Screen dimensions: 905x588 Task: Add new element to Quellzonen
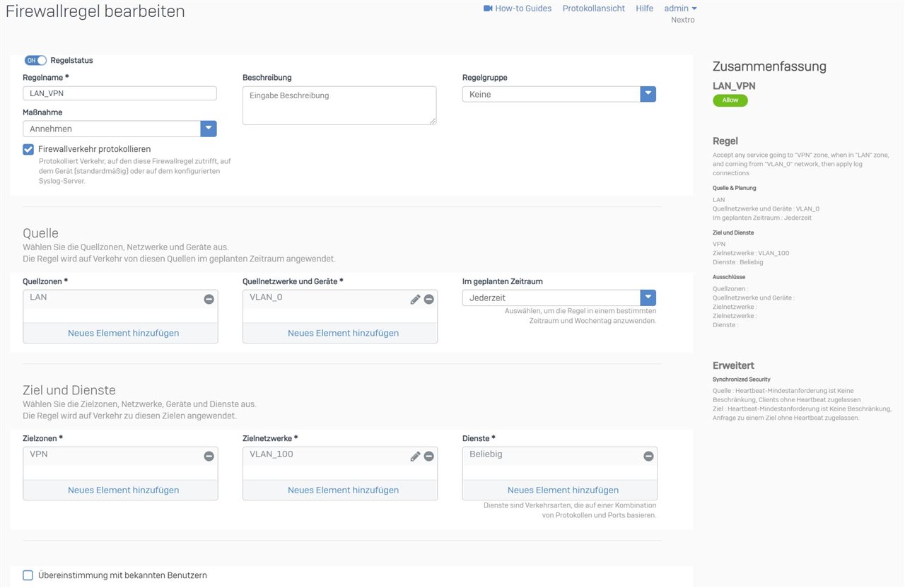click(x=123, y=333)
